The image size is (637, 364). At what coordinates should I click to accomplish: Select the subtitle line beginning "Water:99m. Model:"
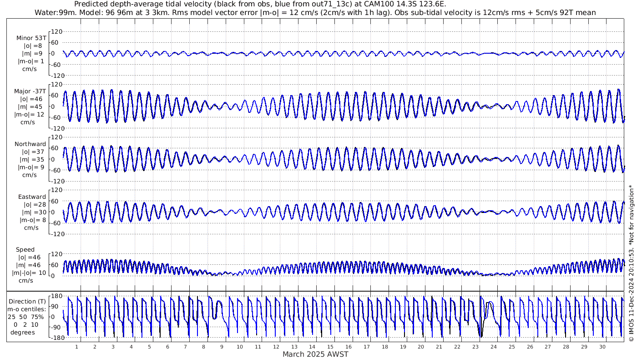pyautogui.click(x=315, y=12)
